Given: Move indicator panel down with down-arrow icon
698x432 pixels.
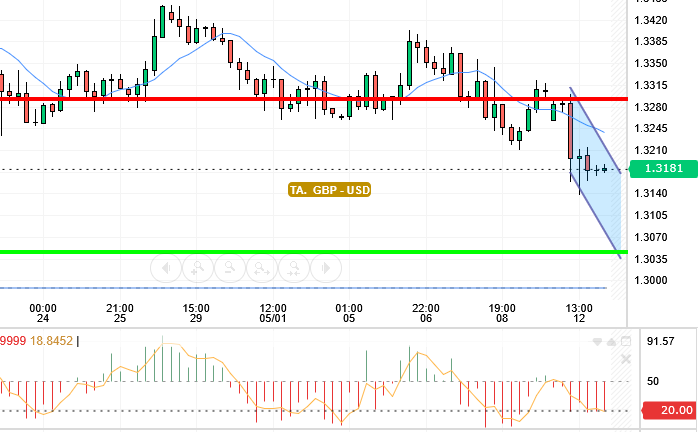Looking at the screenshot, I should pos(597,342).
